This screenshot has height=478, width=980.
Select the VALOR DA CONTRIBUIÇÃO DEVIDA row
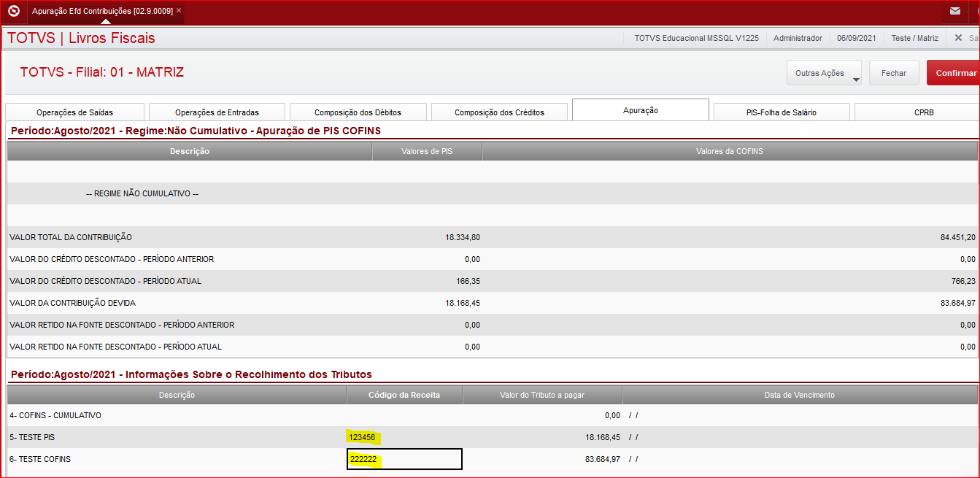tap(493, 303)
